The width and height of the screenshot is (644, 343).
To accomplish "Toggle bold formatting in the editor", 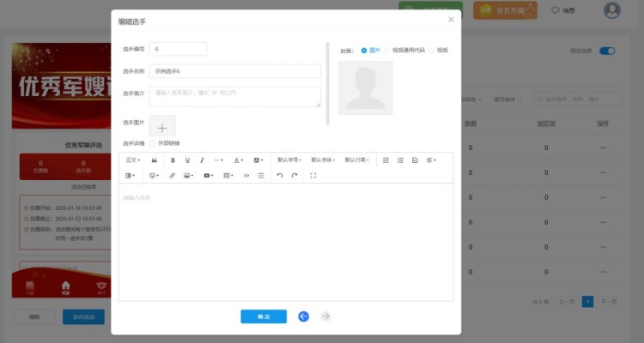I will point(173,160).
